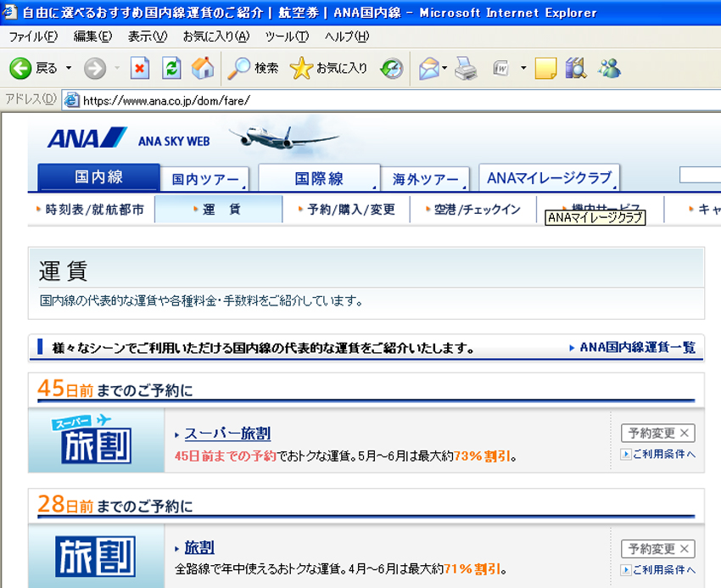Viewport: 721px width, 588px height.
Task: Click the 45日前までのご予約に heading
Action: coord(115,389)
